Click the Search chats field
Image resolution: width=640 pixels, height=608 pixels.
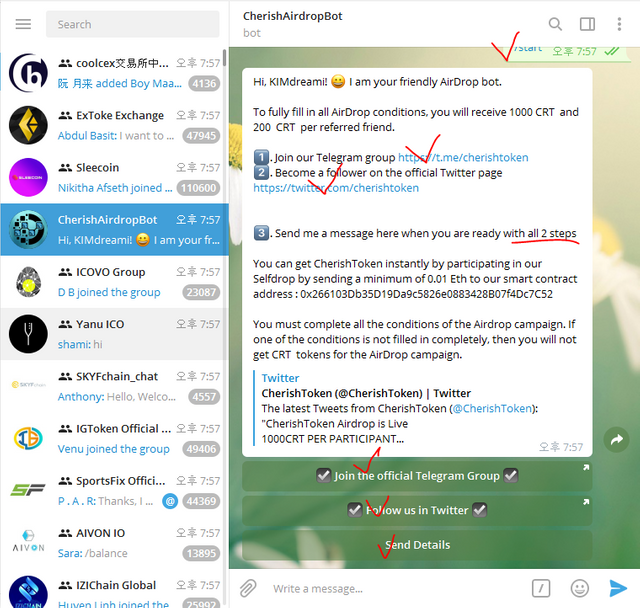point(133,24)
